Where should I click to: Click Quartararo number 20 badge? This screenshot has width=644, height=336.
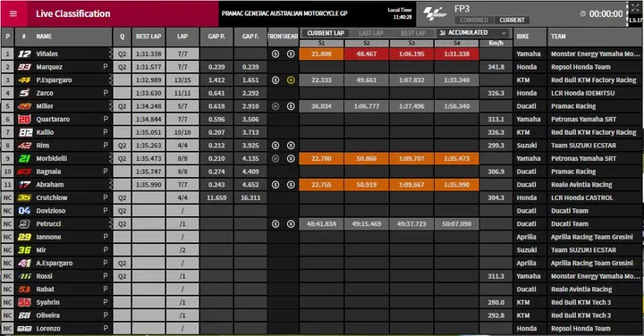(24, 120)
